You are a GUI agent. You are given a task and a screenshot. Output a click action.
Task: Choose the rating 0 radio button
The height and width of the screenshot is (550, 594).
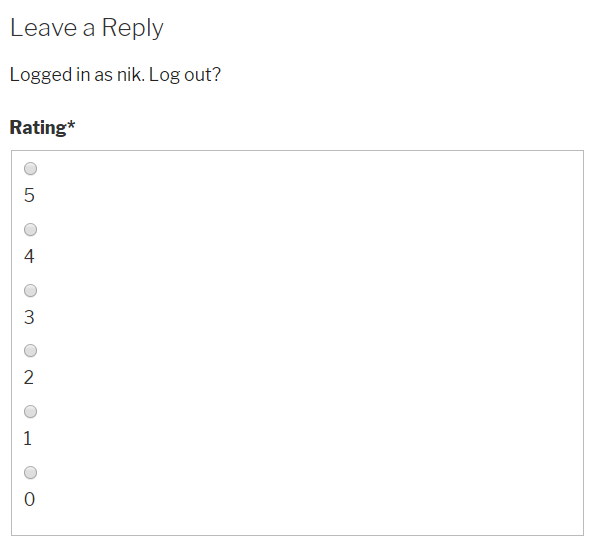[30, 472]
